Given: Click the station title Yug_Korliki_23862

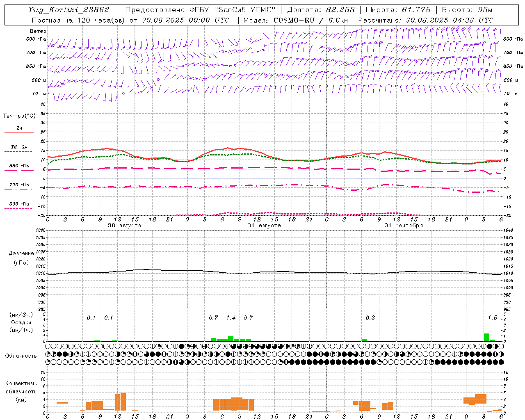Looking at the screenshot, I should click(69, 10).
